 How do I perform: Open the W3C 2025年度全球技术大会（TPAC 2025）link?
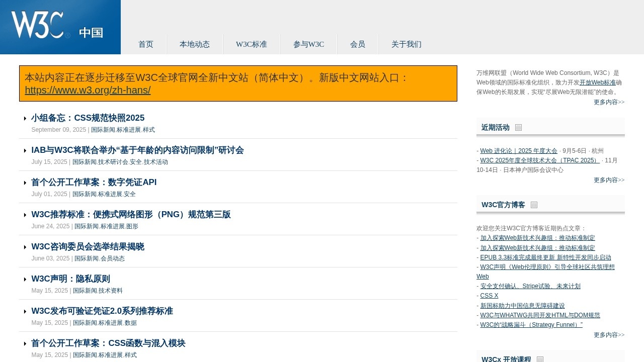point(539,160)
